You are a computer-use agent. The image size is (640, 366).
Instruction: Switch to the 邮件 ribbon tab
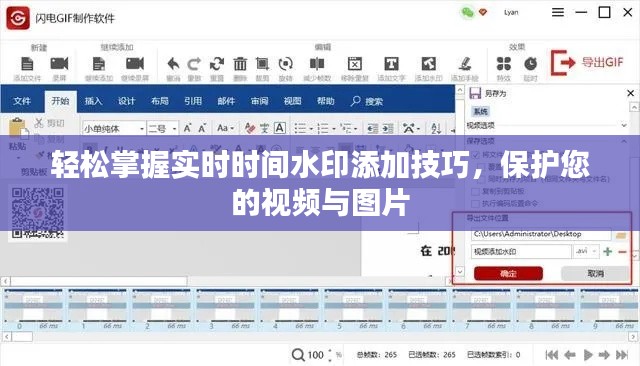click(x=226, y=101)
